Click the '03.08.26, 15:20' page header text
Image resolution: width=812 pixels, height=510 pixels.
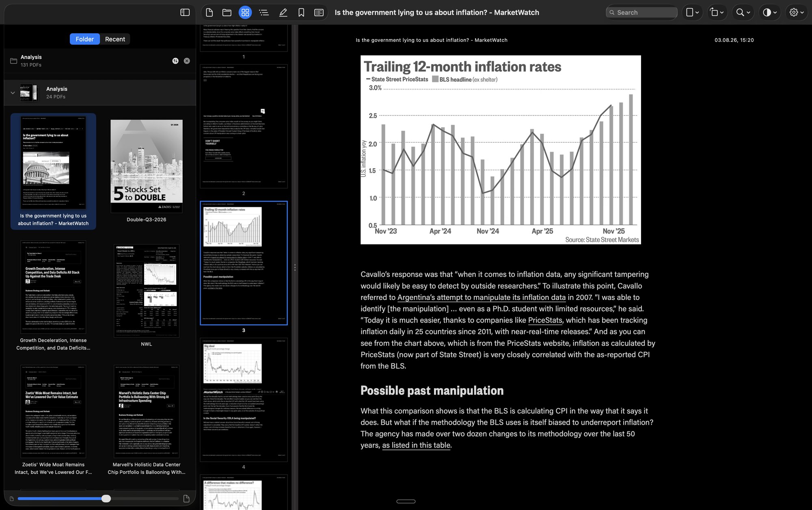[x=734, y=40]
